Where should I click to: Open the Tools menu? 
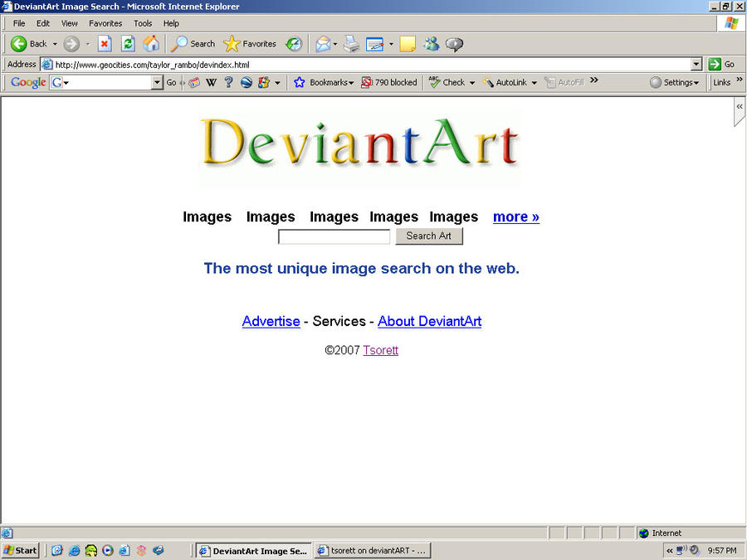point(142,23)
